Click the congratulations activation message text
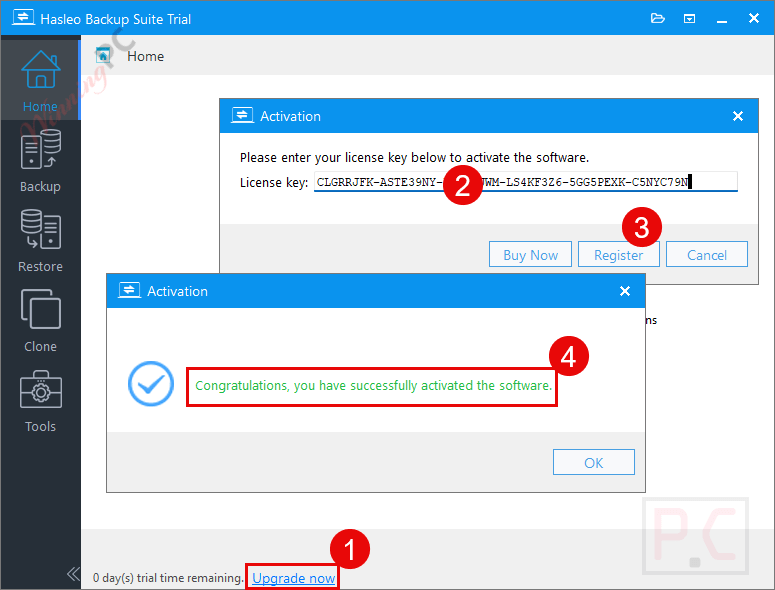 click(374, 385)
